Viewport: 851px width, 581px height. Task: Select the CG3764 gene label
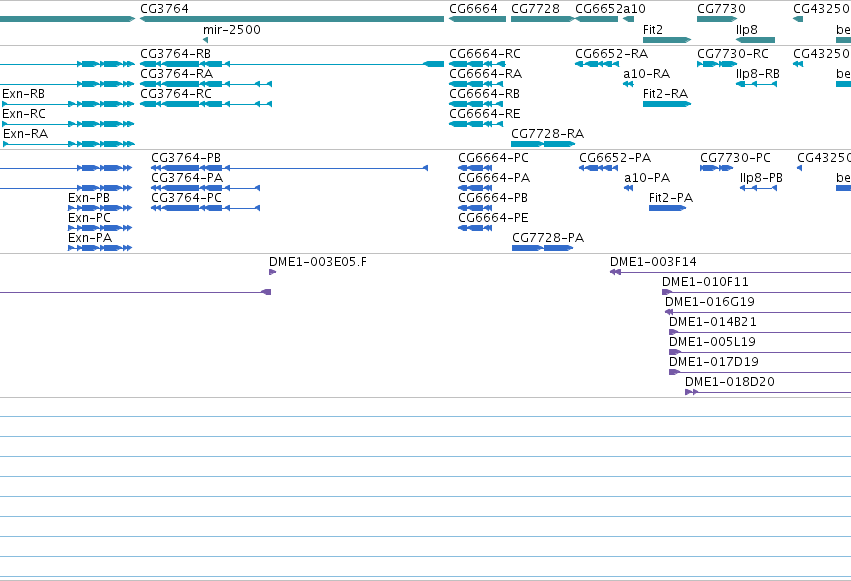(x=164, y=9)
